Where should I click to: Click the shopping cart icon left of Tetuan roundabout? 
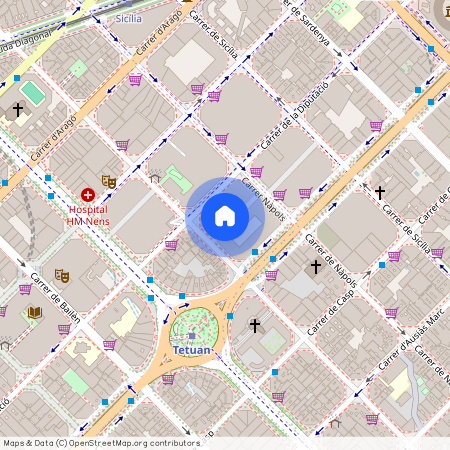pos(109,345)
